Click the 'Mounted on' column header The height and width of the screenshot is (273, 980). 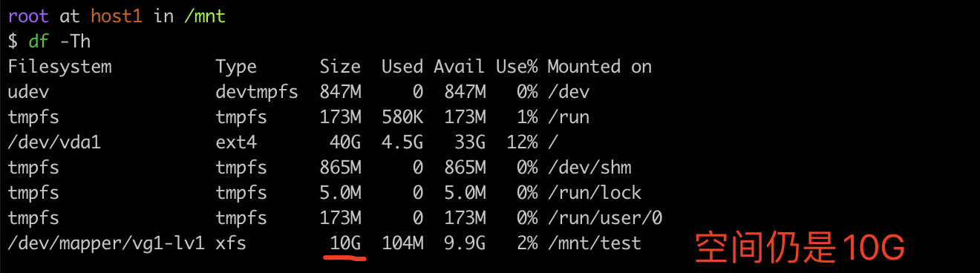click(599, 67)
